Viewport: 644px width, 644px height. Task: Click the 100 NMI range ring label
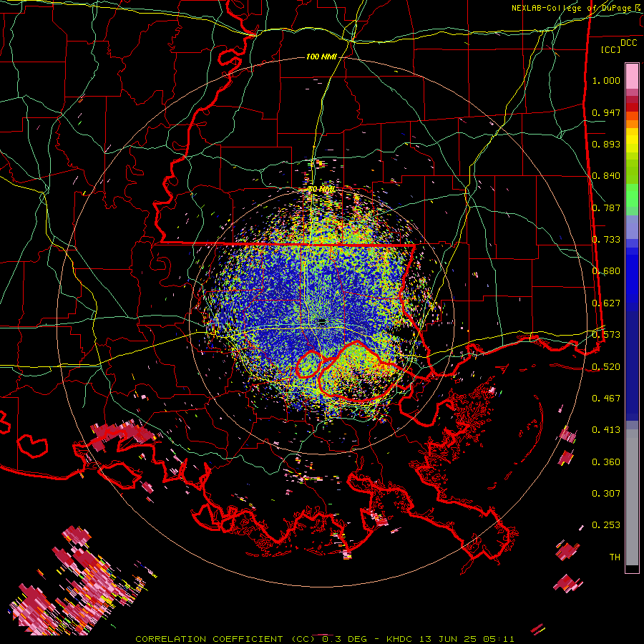point(321,57)
